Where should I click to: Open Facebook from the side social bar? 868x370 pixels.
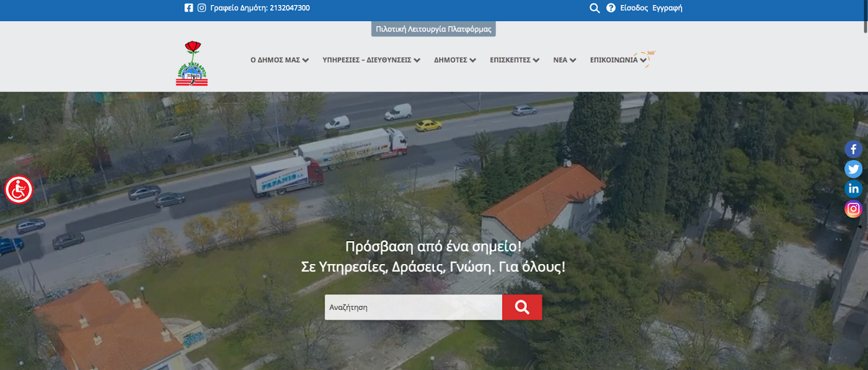coord(854,149)
